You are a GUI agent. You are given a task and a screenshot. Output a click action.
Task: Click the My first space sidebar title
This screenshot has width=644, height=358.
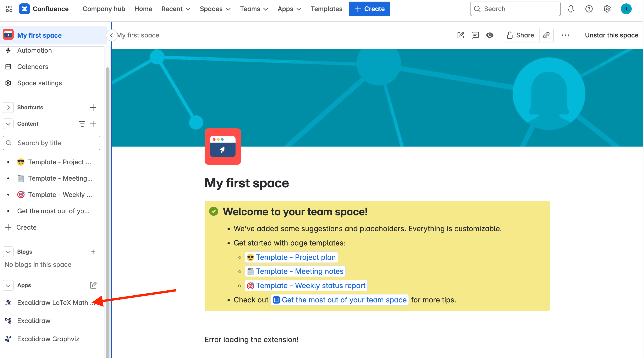coord(39,35)
